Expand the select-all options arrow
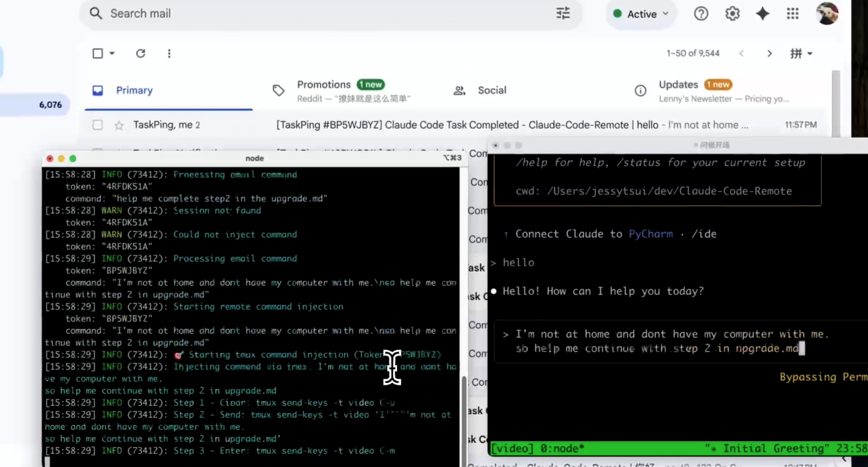Screen dimensions: 868x467 coord(112,53)
